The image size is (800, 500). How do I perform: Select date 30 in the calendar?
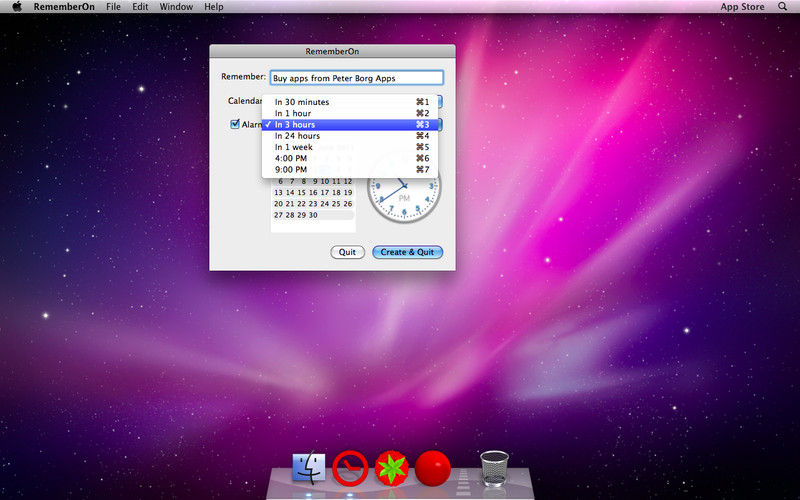313,215
